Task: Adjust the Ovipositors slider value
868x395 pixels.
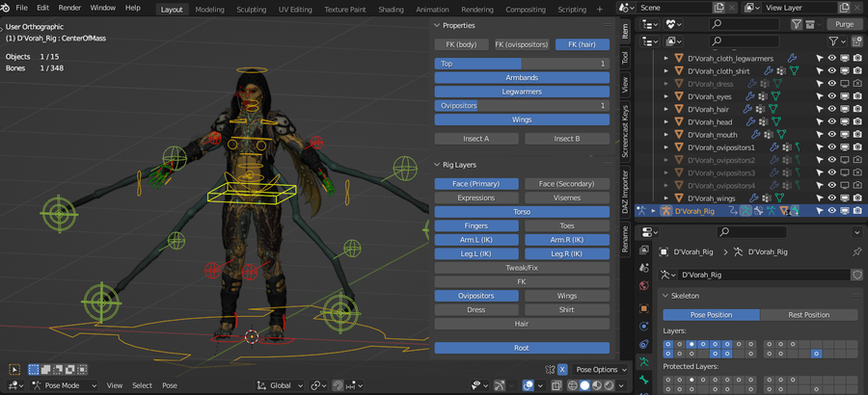Action: click(x=522, y=105)
